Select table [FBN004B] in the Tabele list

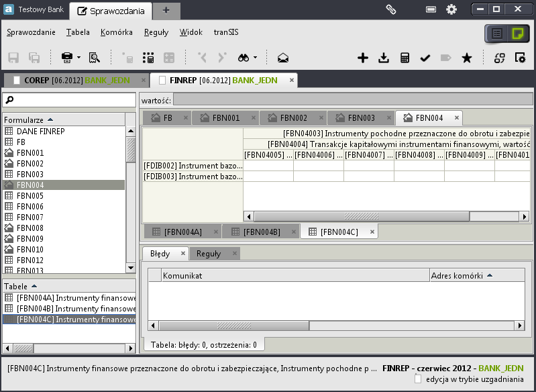69,309
